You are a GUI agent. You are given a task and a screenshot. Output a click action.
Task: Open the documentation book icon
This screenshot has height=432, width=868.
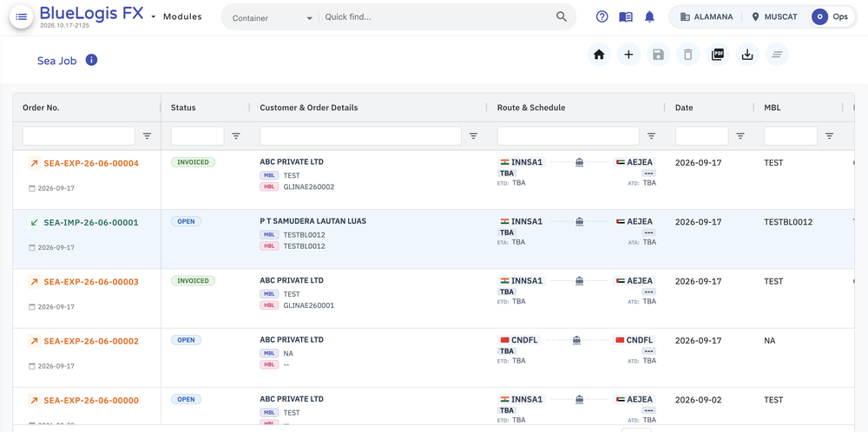pyautogui.click(x=626, y=17)
